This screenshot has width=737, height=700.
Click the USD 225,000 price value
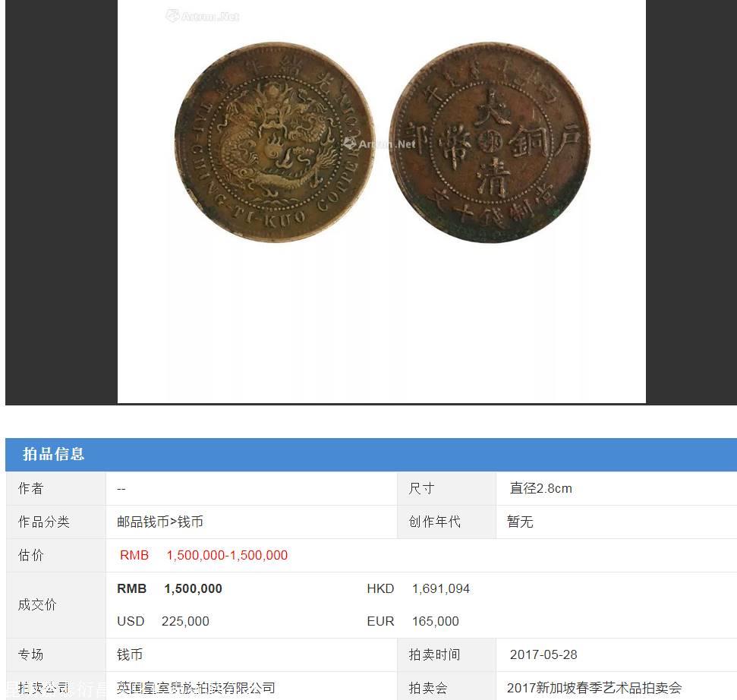click(x=163, y=621)
